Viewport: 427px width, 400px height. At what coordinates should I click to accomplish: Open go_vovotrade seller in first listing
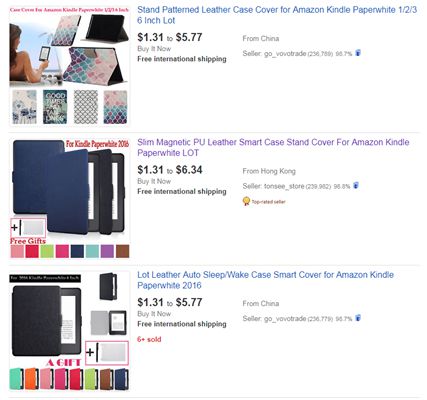point(285,53)
